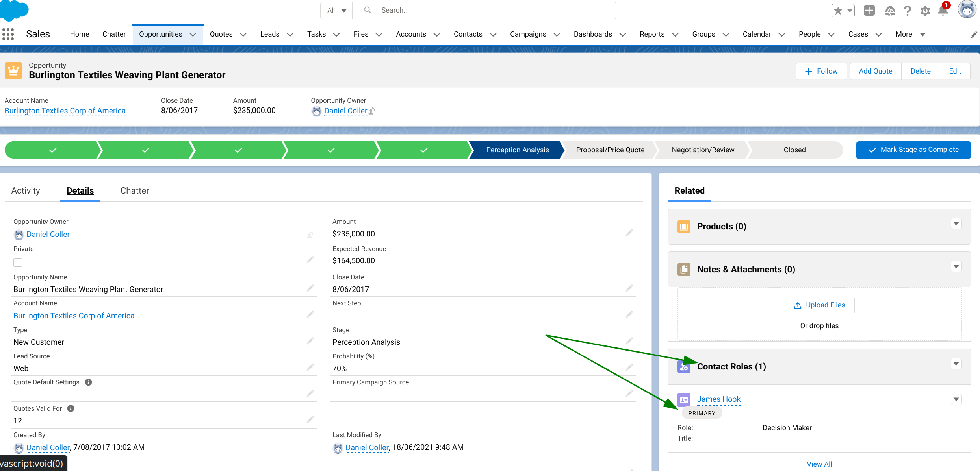
Task: Edit the Next Step pencil icon
Action: (629, 314)
